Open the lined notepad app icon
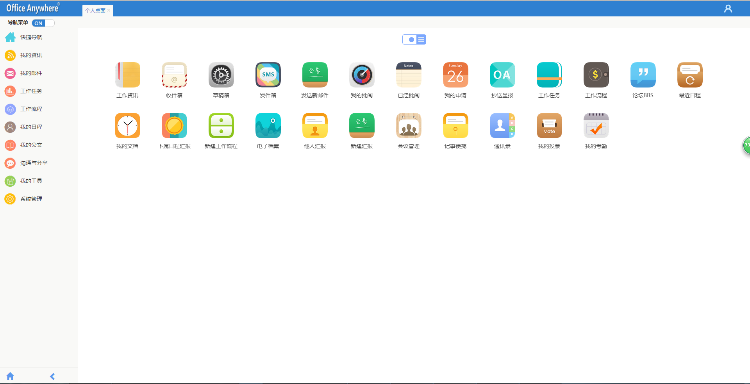The image size is (750, 384). pos(408,75)
